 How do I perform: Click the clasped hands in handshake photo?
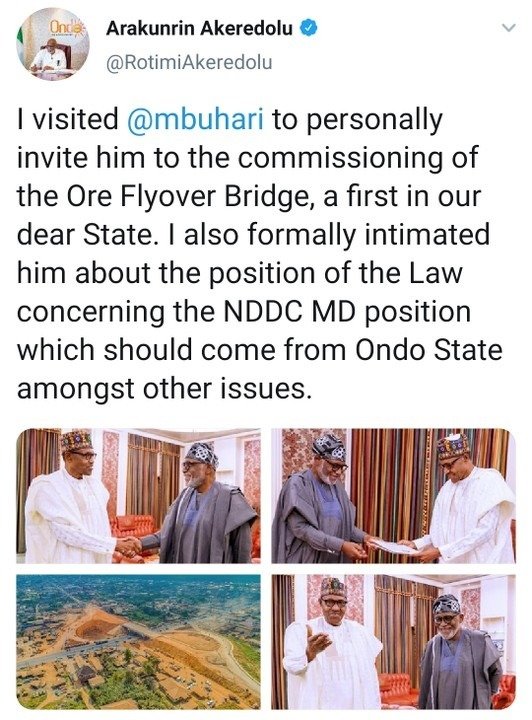point(129,546)
